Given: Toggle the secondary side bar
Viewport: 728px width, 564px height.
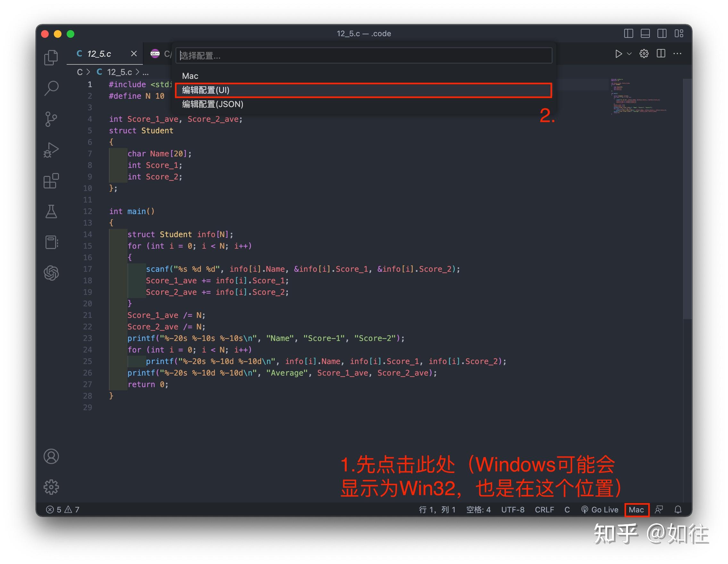Looking at the screenshot, I should tap(662, 33).
